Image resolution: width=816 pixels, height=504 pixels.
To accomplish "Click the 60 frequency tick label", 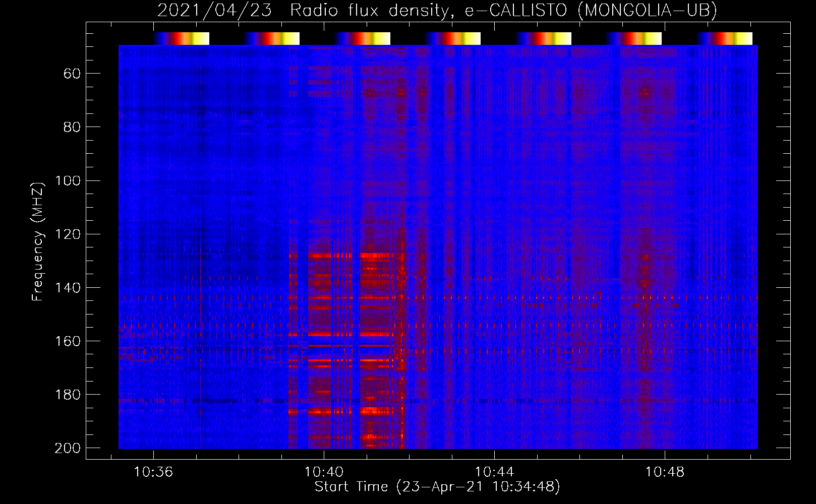I will pyautogui.click(x=72, y=74).
